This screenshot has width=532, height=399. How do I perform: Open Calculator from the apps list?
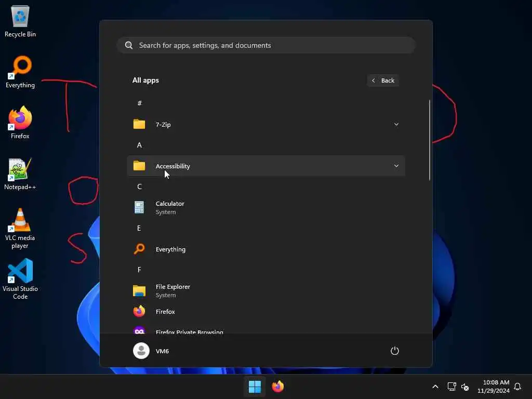266,208
